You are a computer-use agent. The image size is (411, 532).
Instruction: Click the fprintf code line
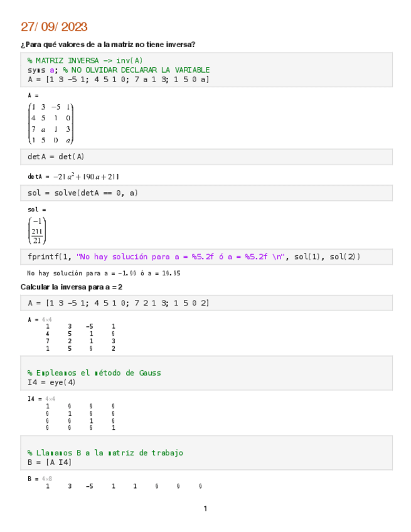(194, 257)
